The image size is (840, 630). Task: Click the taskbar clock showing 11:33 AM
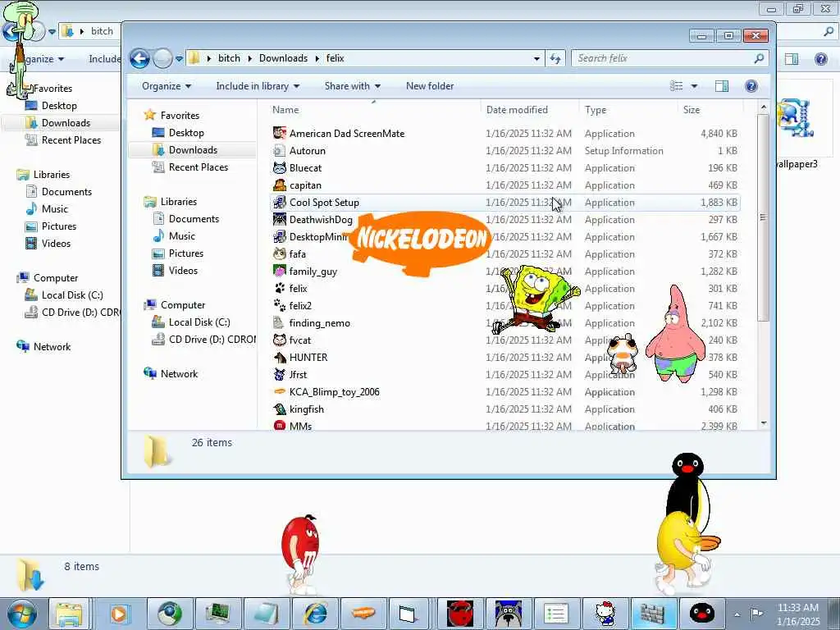pos(797,614)
